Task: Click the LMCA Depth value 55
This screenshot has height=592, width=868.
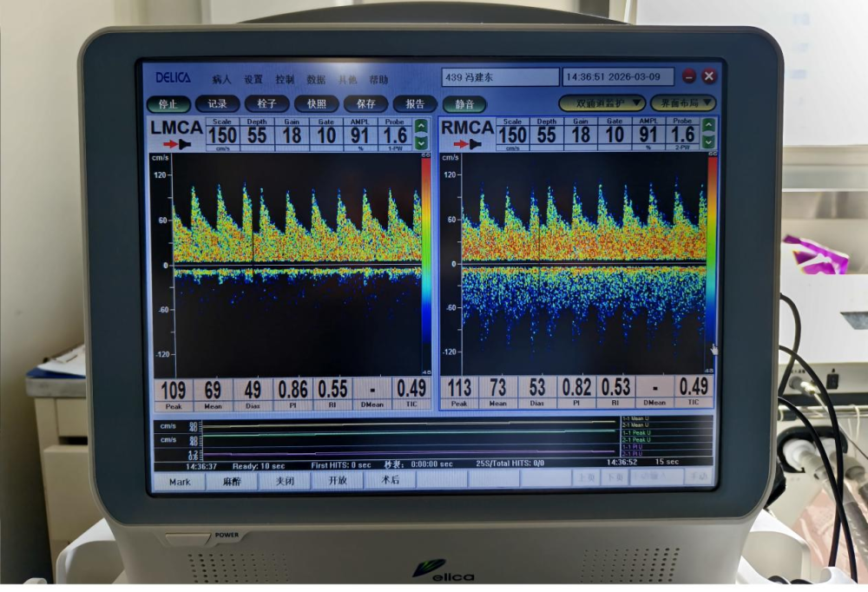Action: [257, 135]
